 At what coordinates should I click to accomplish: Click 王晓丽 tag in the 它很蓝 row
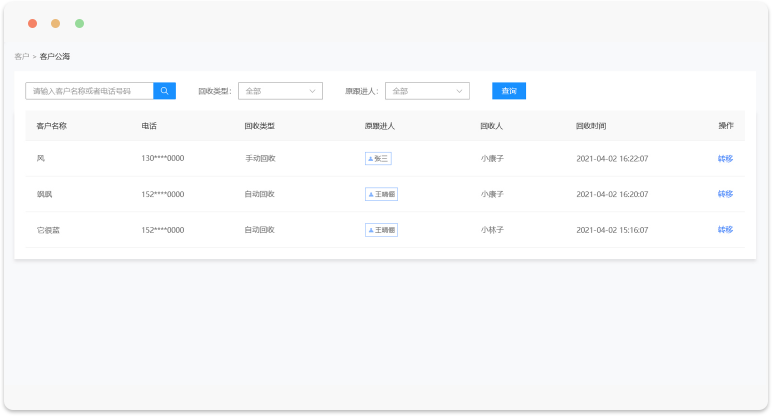point(381,230)
